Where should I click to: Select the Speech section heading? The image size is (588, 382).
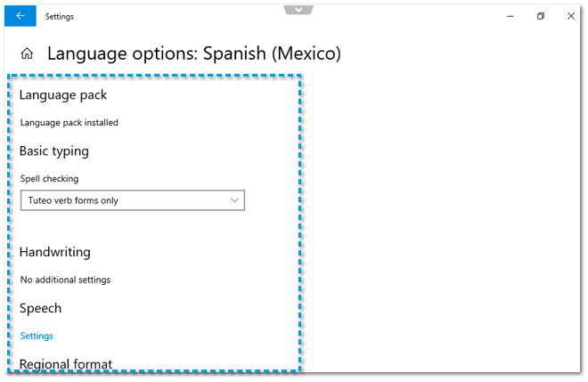point(40,308)
